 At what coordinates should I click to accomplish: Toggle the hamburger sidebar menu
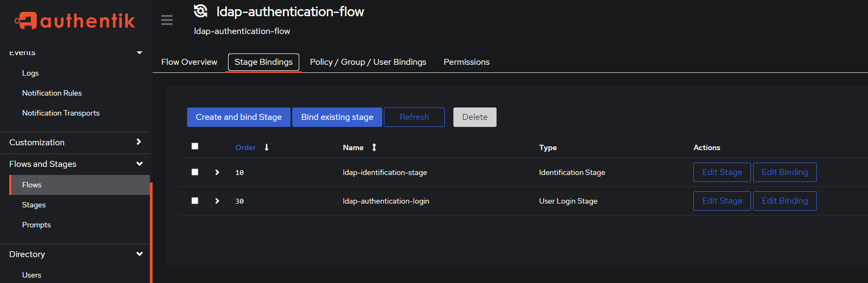[167, 20]
